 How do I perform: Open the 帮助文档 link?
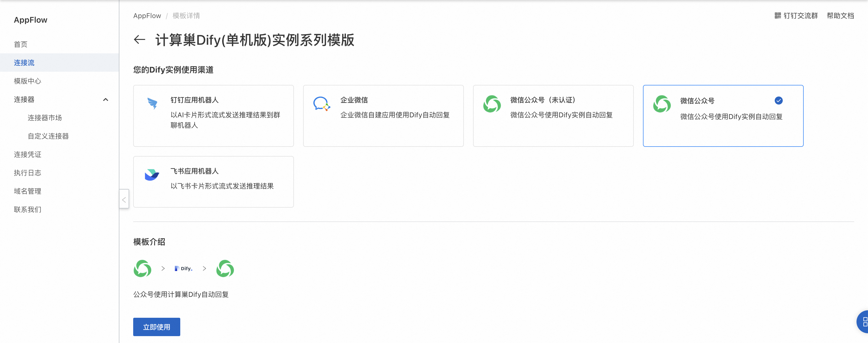pos(840,16)
